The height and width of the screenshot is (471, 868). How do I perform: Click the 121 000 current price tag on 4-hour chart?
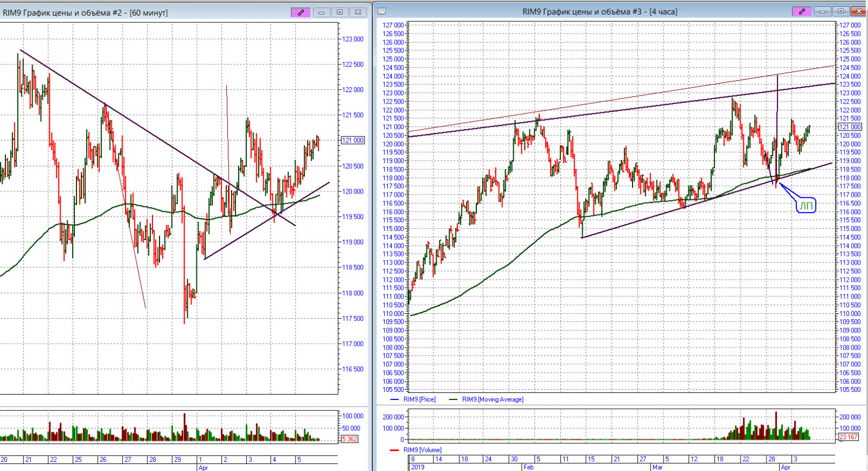(x=850, y=127)
